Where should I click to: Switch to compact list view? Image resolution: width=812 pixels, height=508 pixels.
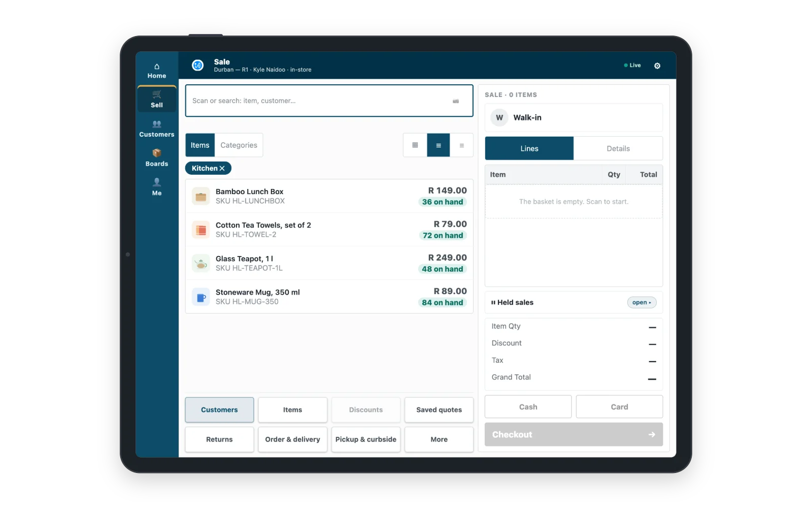pyautogui.click(x=462, y=145)
